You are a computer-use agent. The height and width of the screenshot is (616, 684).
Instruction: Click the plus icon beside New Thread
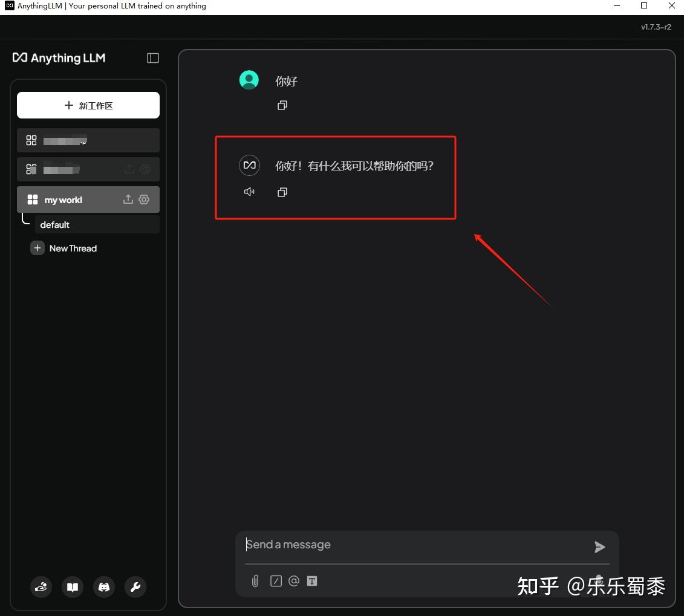coord(37,248)
